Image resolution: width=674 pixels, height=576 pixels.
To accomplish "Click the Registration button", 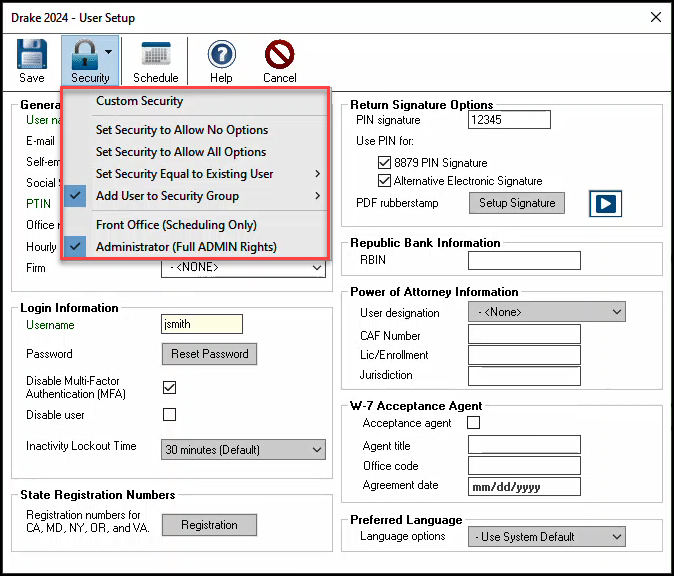I will 209,525.
